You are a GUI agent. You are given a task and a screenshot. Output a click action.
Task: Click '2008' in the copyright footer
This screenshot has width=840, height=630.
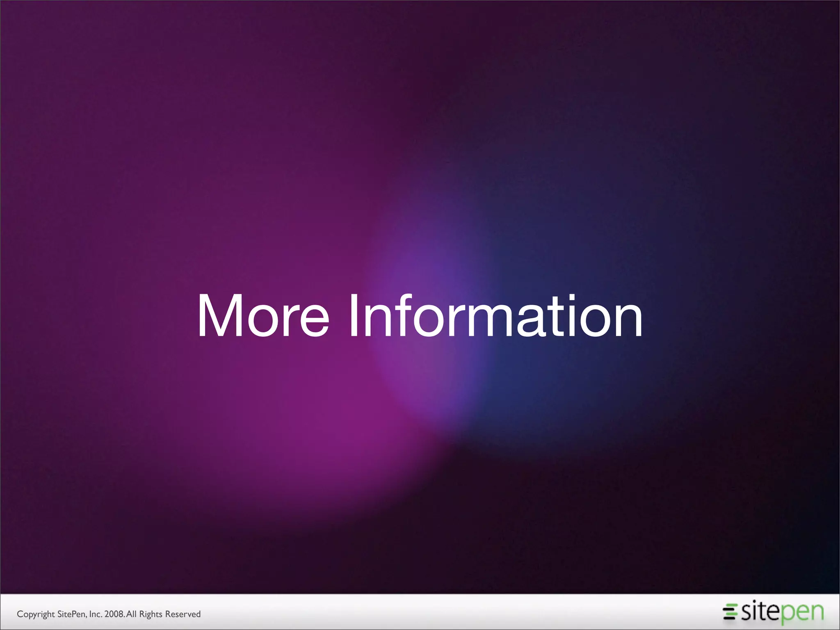pos(114,614)
